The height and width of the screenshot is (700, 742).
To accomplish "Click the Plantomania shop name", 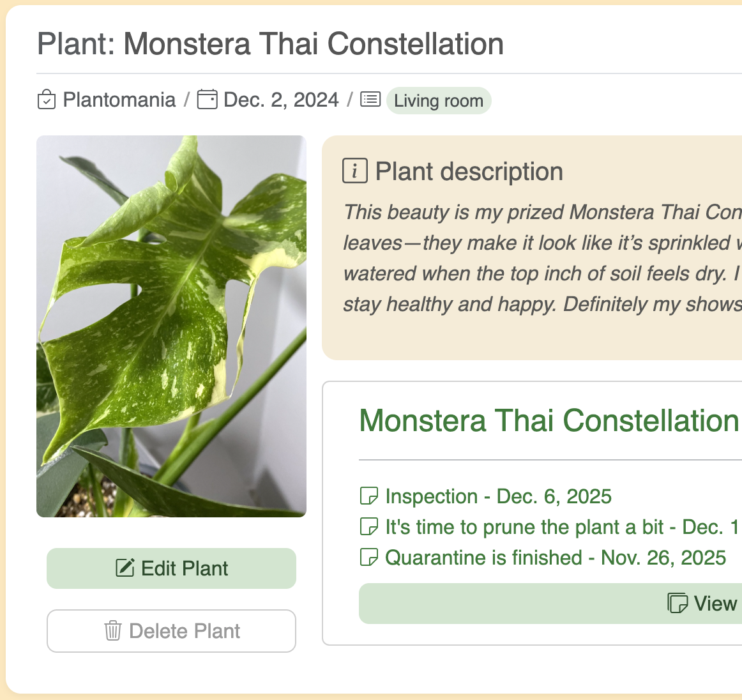I will click(x=119, y=100).
